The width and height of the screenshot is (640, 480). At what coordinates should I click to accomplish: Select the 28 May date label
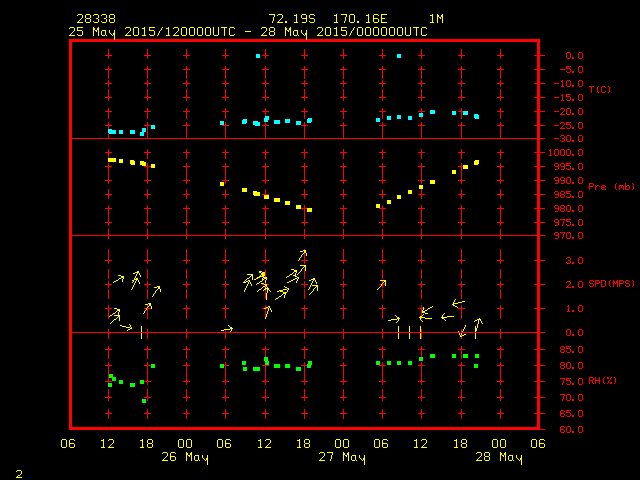498,458
